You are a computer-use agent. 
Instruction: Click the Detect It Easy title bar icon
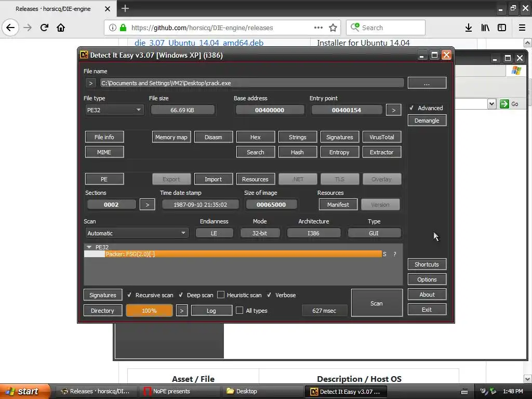84,55
